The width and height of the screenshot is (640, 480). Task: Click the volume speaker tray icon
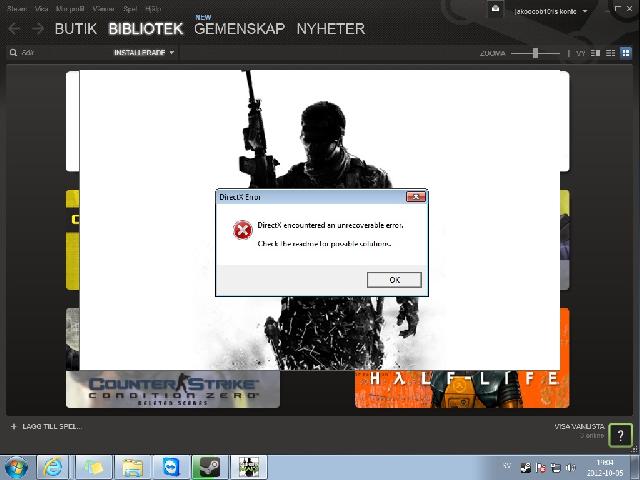tap(570, 468)
